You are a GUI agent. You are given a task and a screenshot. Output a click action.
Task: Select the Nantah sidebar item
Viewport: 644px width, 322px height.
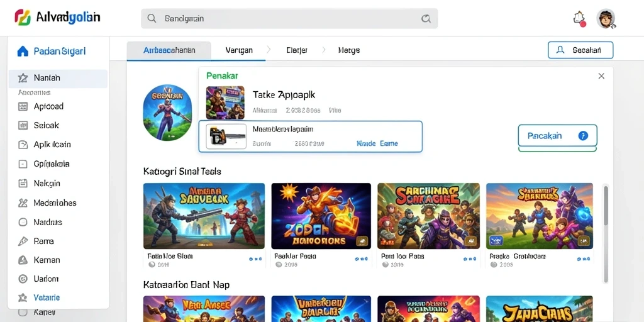pos(58,77)
